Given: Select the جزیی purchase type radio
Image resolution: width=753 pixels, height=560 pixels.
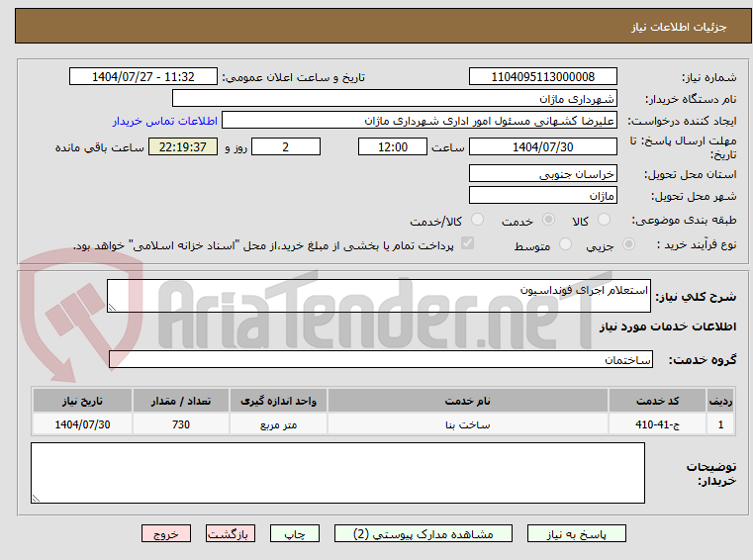Looking at the screenshot, I should coord(628,244).
